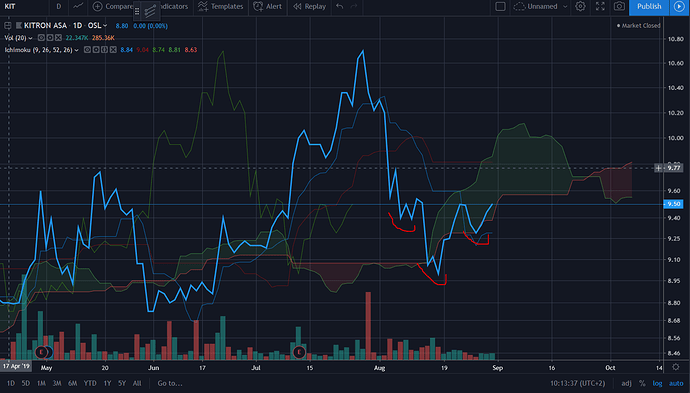690x393 pixels.
Task: Toggle log scale on price axis
Action: pos(657,383)
